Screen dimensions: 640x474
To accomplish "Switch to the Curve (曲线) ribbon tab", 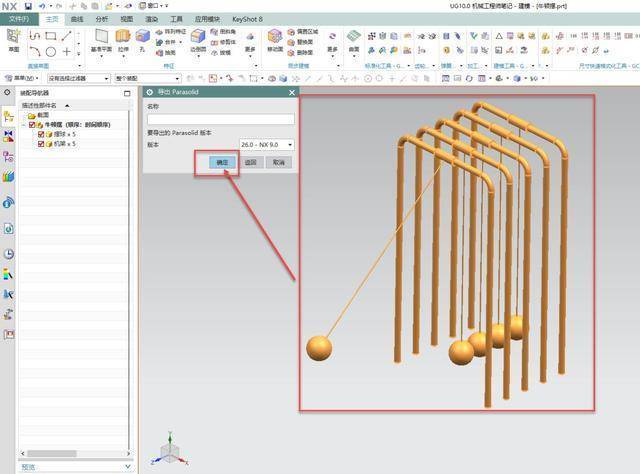I will click(77, 19).
